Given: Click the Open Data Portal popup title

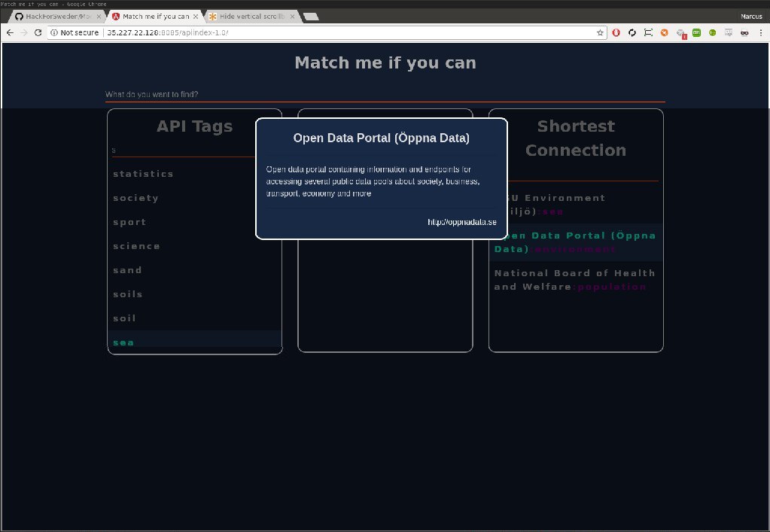Looking at the screenshot, I should tap(381, 138).
